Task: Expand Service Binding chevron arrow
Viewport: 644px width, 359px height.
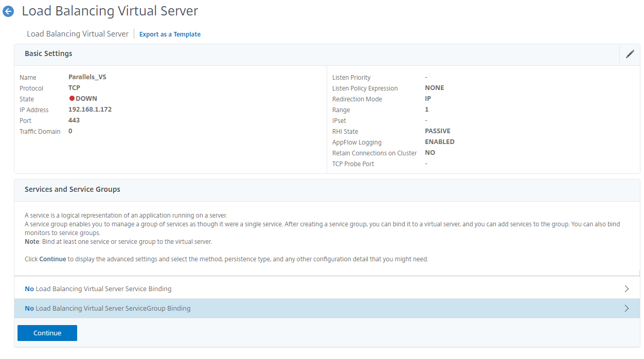Action: (x=626, y=289)
